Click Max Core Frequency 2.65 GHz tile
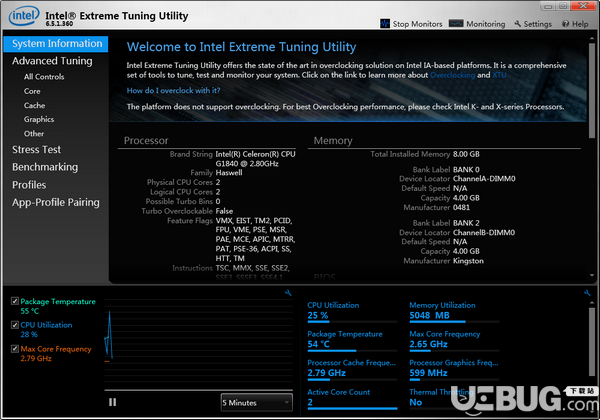This screenshot has width=600, height=420. click(x=454, y=341)
